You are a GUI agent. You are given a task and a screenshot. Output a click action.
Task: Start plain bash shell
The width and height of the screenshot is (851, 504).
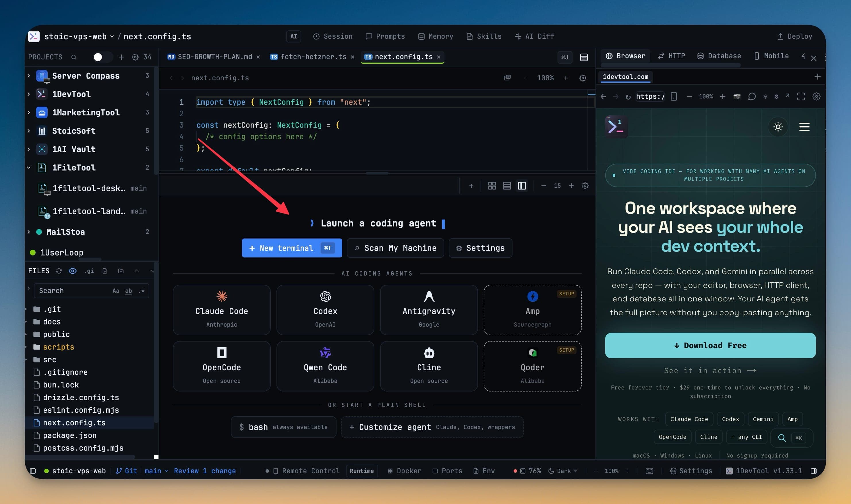pos(284,427)
